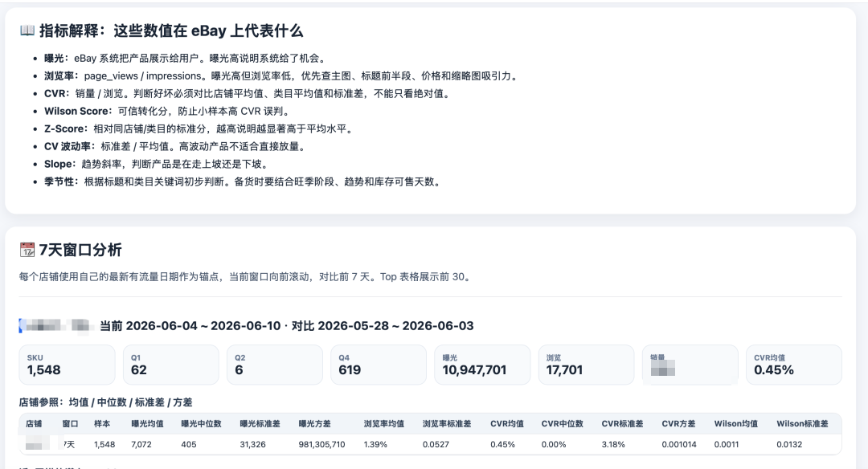Click the CVR标准差 column header
This screenshot has height=469, width=868.
pyautogui.click(x=622, y=424)
